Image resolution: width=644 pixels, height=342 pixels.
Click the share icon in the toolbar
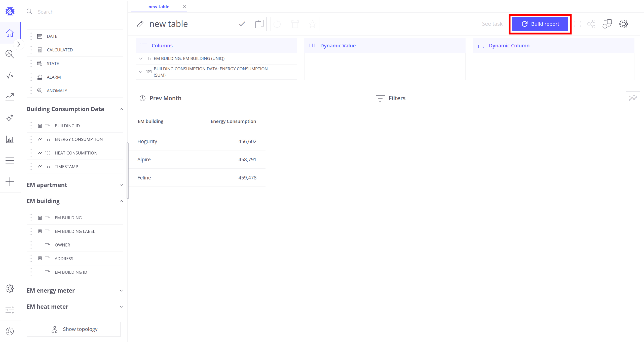(x=591, y=24)
